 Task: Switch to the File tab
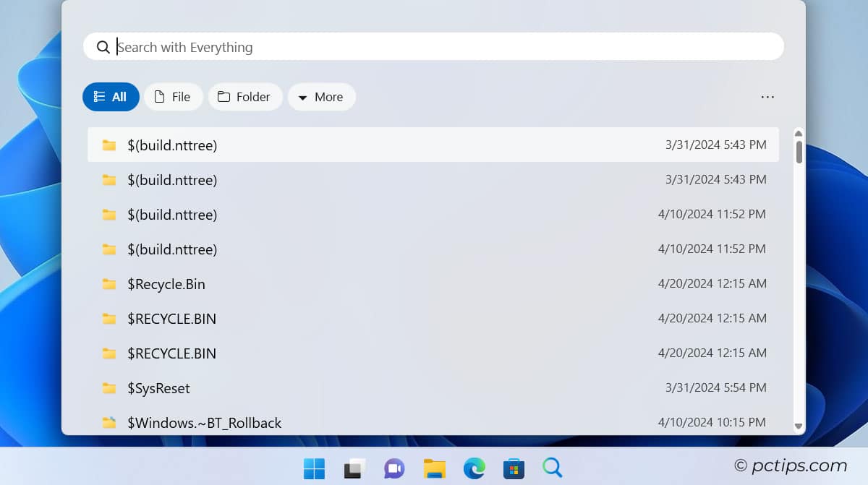coord(173,96)
